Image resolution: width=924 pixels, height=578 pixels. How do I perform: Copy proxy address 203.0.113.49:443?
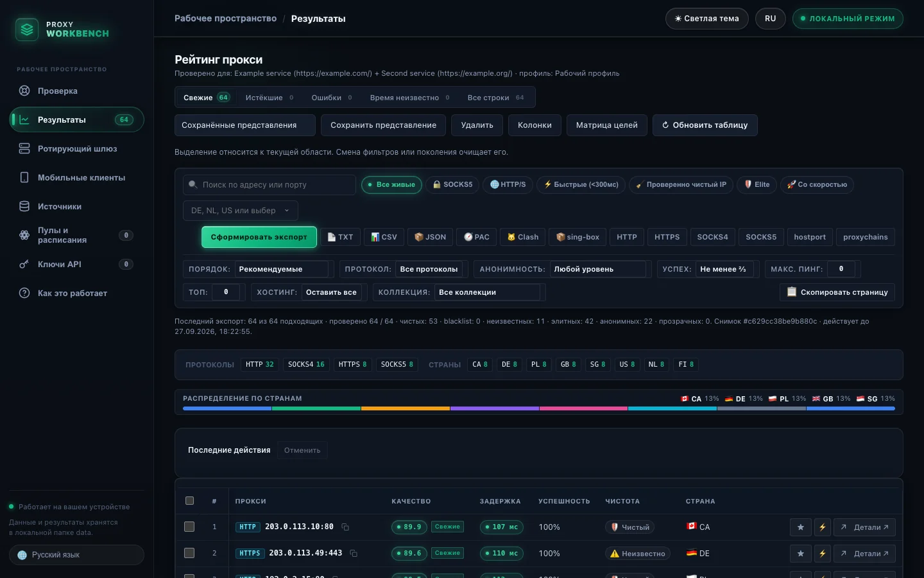(354, 554)
